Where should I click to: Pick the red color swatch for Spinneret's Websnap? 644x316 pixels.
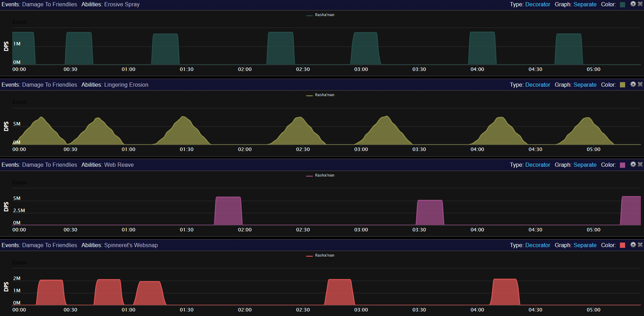click(622, 245)
